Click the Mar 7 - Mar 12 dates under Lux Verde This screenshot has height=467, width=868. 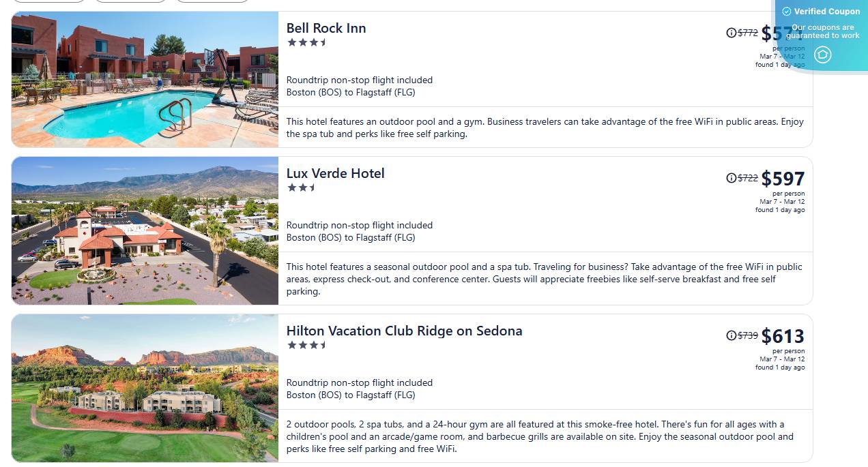tap(780, 202)
